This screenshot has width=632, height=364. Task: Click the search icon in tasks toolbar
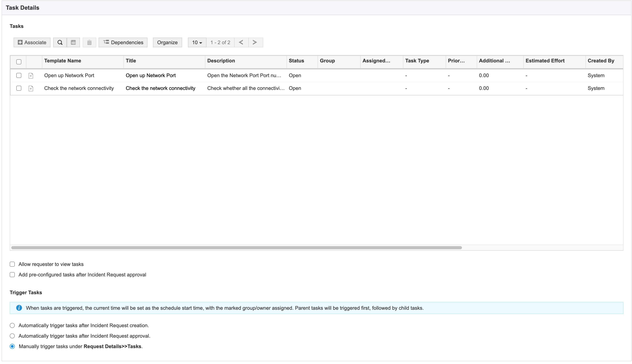click(60, 42)
